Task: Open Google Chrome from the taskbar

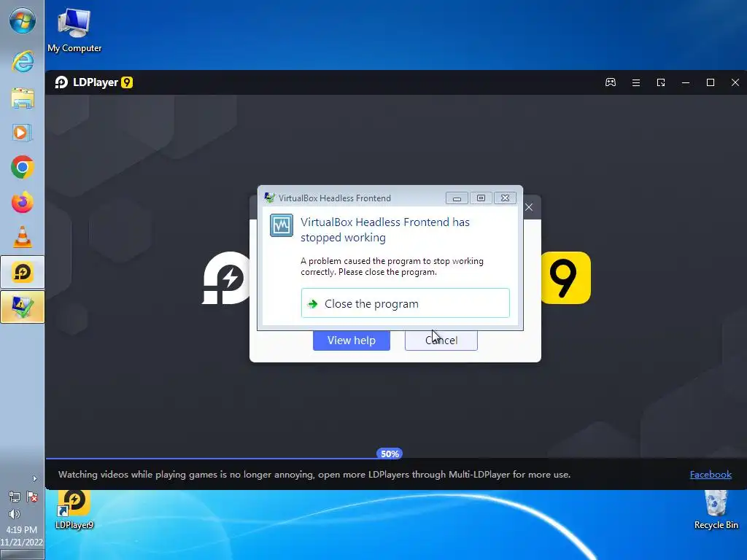Action: click(x=23, y=167)
